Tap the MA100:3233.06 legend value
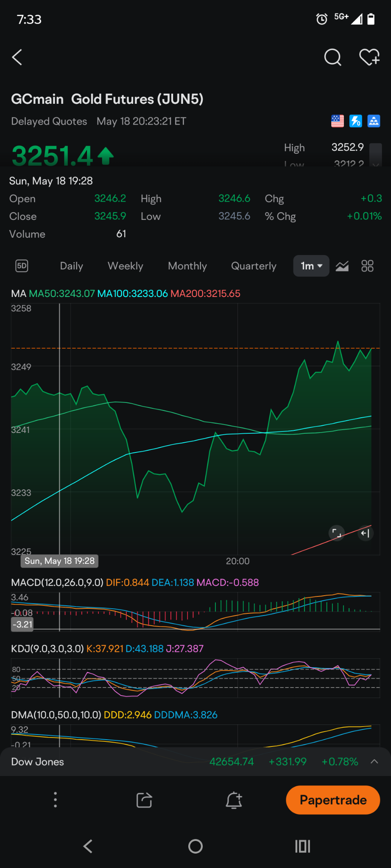The image size is (391, 868). (133, 294)
